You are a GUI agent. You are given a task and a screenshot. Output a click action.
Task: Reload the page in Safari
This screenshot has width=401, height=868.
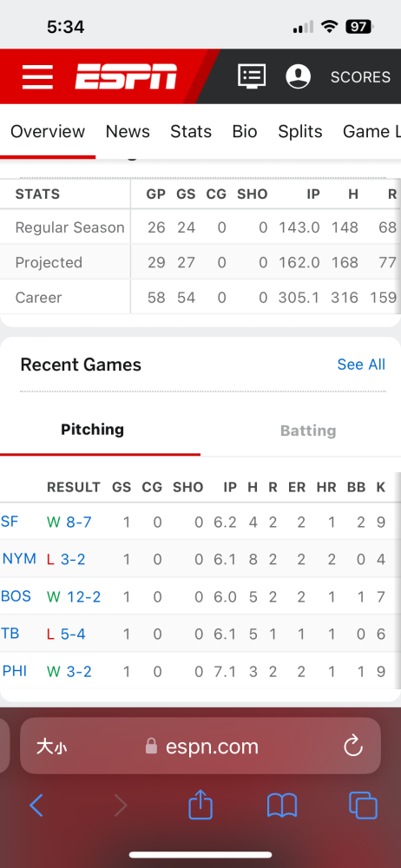tap(352, 746)
